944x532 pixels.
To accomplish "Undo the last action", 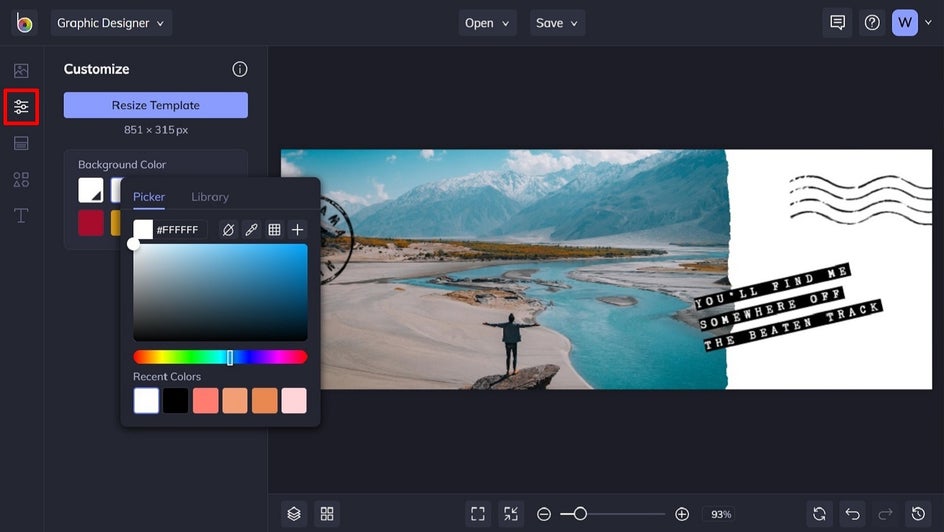I will tap(852, 514).
